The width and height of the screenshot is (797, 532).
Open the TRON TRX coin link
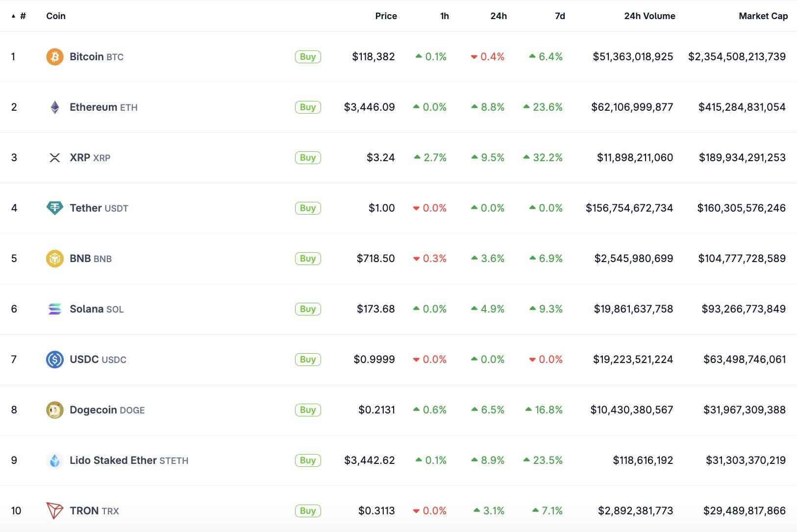(95, 511)
